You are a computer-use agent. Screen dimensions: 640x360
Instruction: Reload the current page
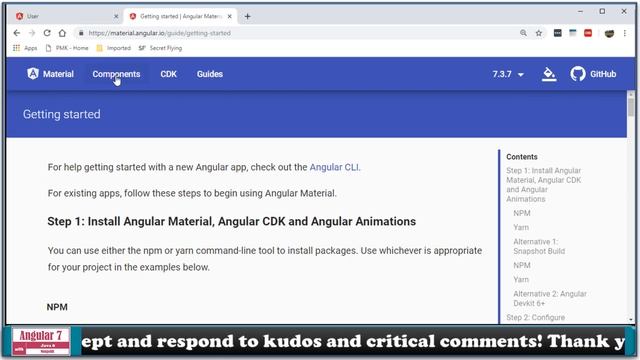[47, 33]
